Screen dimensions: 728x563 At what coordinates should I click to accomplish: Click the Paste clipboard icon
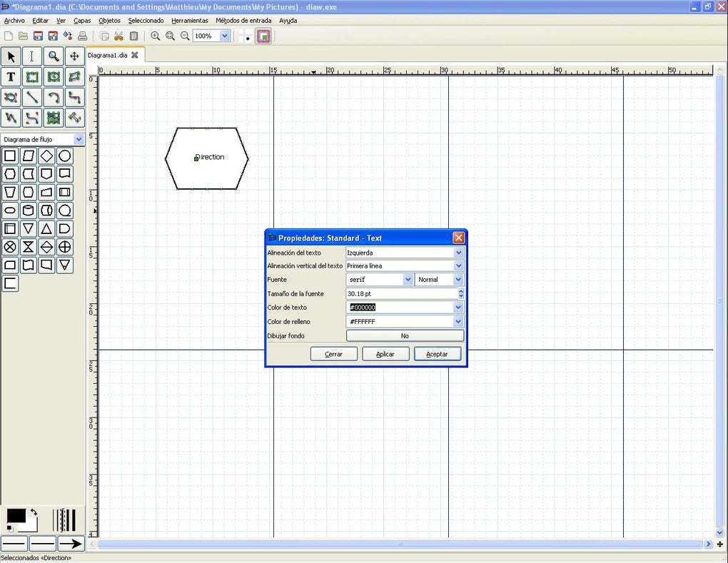[133, 36]
